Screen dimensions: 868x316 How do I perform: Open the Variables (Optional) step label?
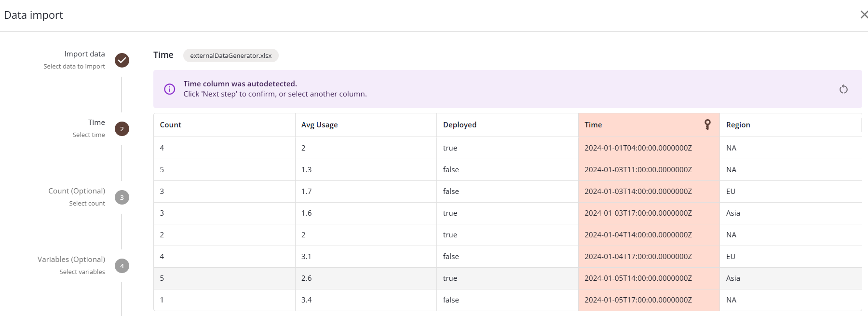(x=71, y=260)
